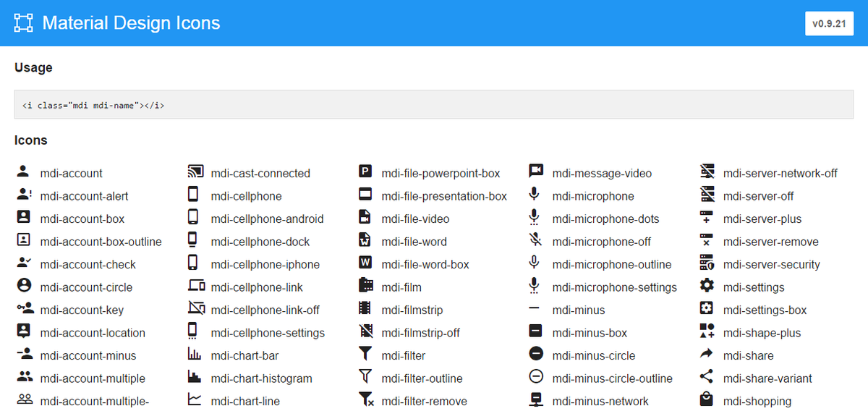Click the "mdi-cellphone-android" label

pos(268,219)
